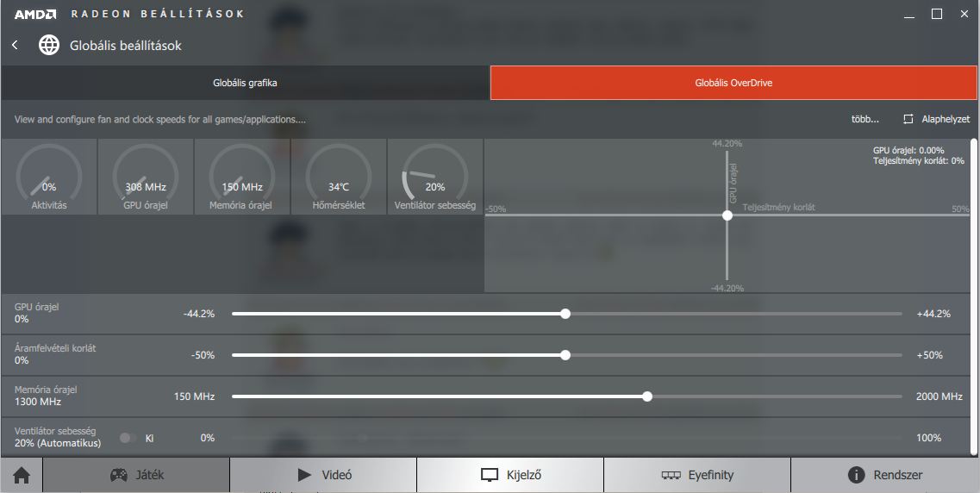Image resolution: width=980 pixels, height=493 pixels.
Task: Click the 100% fan speed maximum label
Action: coord(929,438)
